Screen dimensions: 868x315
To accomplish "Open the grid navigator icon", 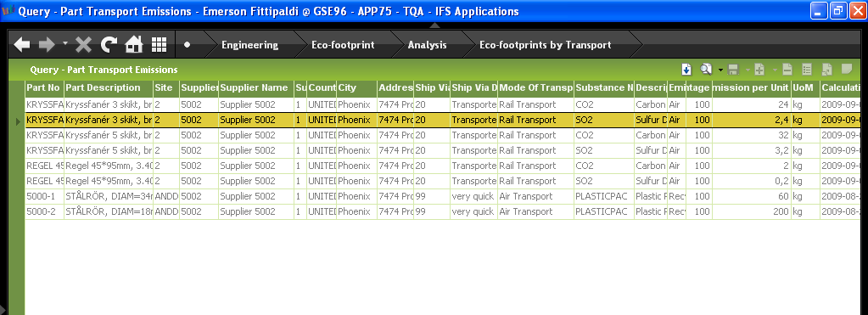I will [x=160, y=45].
